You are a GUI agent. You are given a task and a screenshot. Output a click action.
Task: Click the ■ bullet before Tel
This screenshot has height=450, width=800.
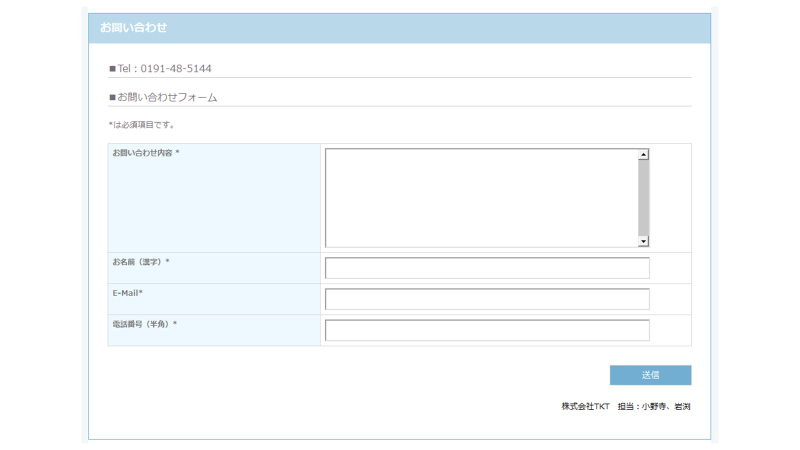pyautogui.click(x=112, y=69)
